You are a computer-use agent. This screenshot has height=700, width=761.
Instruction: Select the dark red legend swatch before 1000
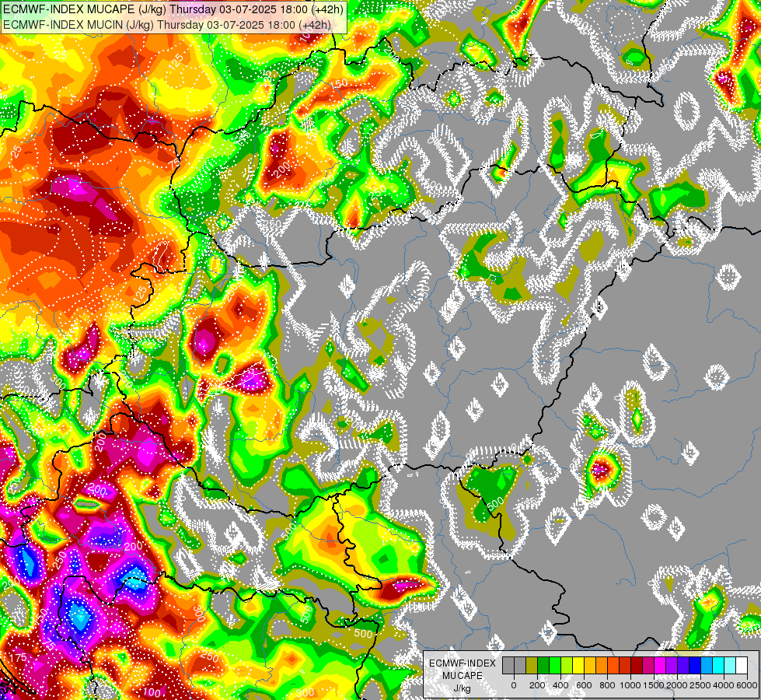tap(625, 665)
